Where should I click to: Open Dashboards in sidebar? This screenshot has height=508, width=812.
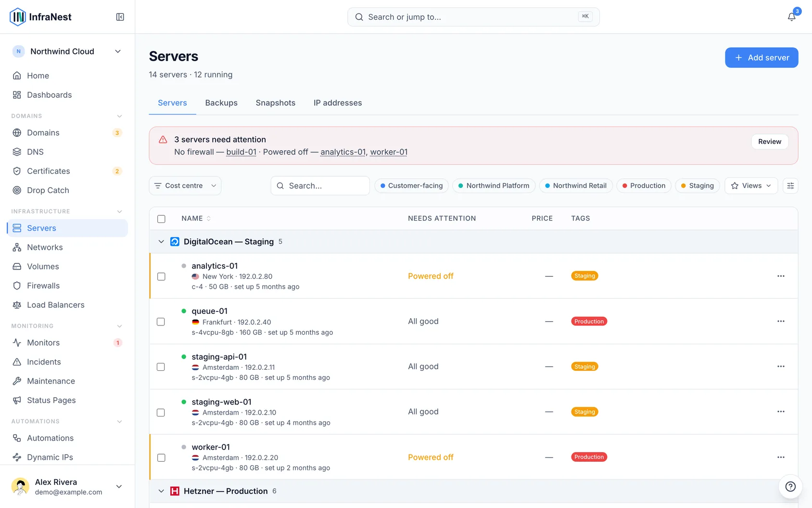(x=67, y=95)
